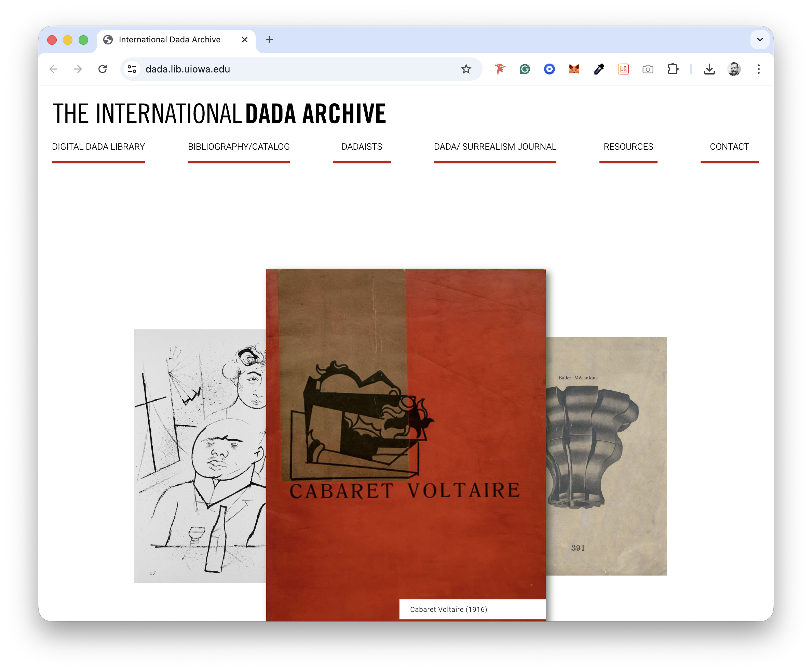The image size is (812, 672).
Task: Click the Contact navigation link
Action: (729, 147)
